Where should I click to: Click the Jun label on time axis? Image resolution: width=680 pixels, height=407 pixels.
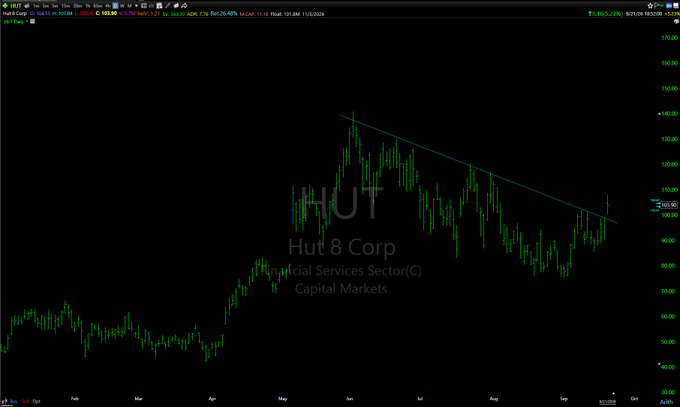click(x=349, y=398)
